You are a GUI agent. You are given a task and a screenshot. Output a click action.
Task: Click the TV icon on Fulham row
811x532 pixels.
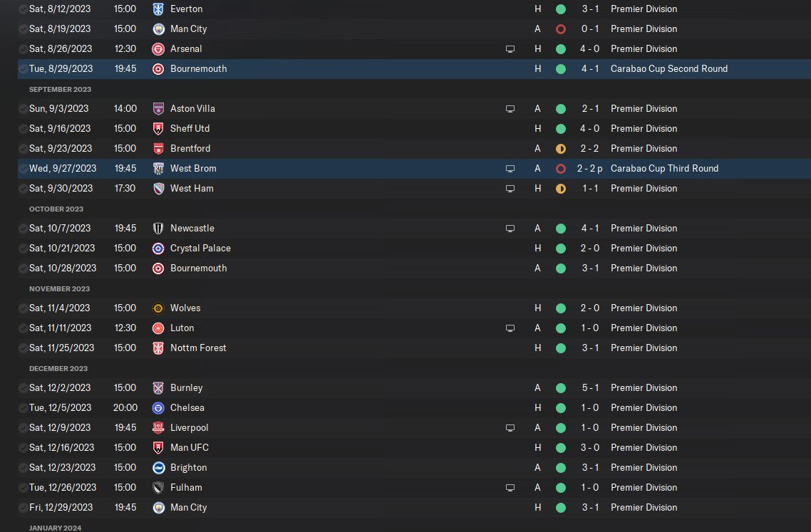[x=510, y=488]
